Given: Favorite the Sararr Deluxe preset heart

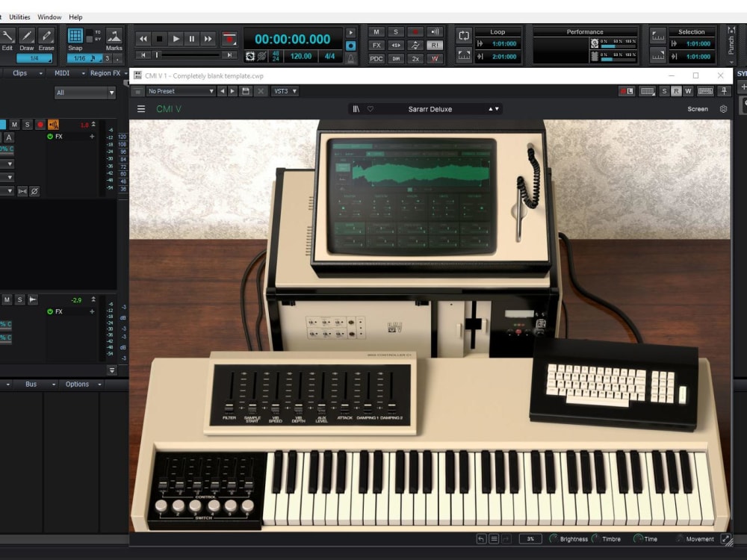Looking at the screenshot, I should pyautogui.click(x=371, y=109).
